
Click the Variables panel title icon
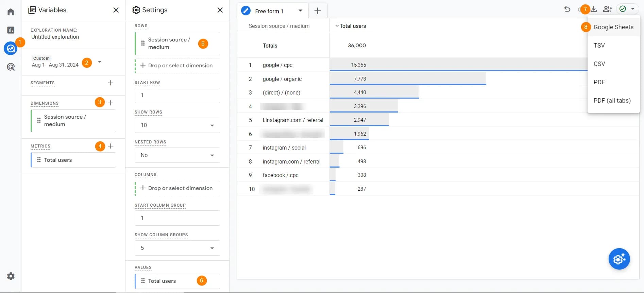coord(32,10)
